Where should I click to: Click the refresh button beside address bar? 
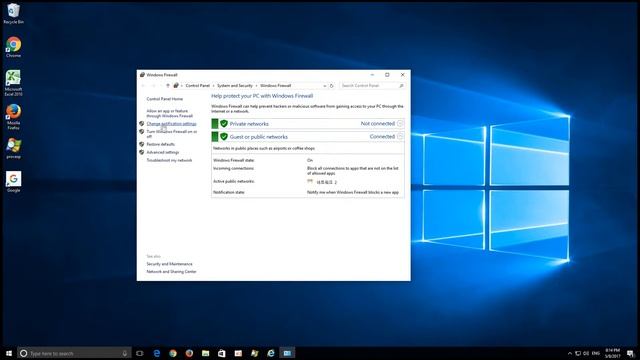click(331, 86)
